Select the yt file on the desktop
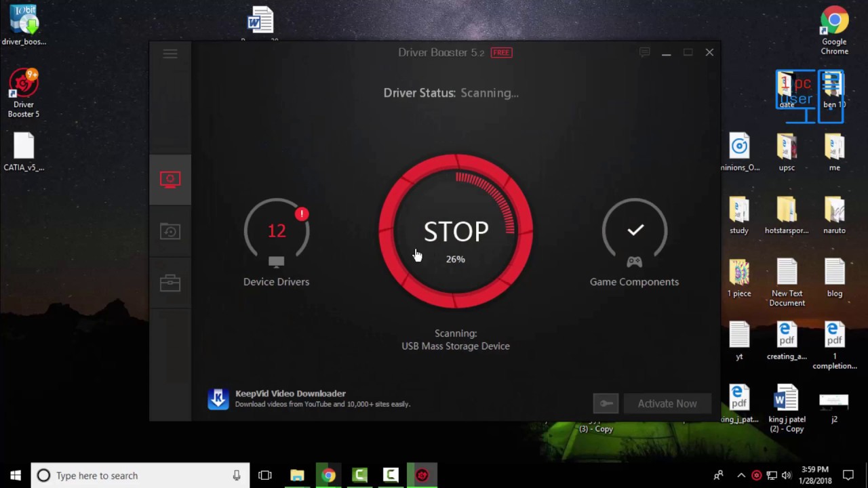 coord(739,341)
